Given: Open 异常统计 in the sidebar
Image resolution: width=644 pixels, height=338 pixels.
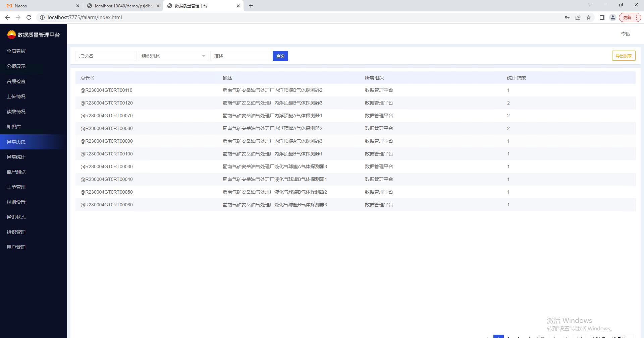Looking at the screenshot, I should click(16, 157).
